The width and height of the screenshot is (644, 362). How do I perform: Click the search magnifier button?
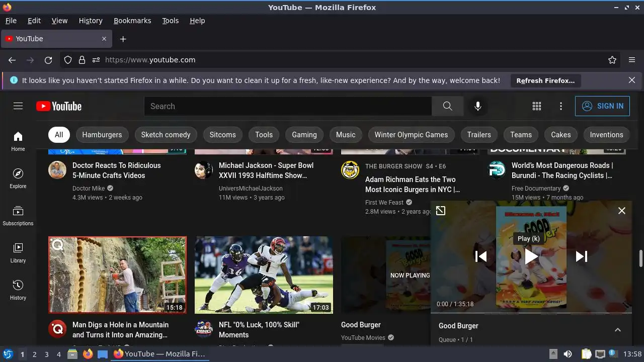[x=447, y=106]
